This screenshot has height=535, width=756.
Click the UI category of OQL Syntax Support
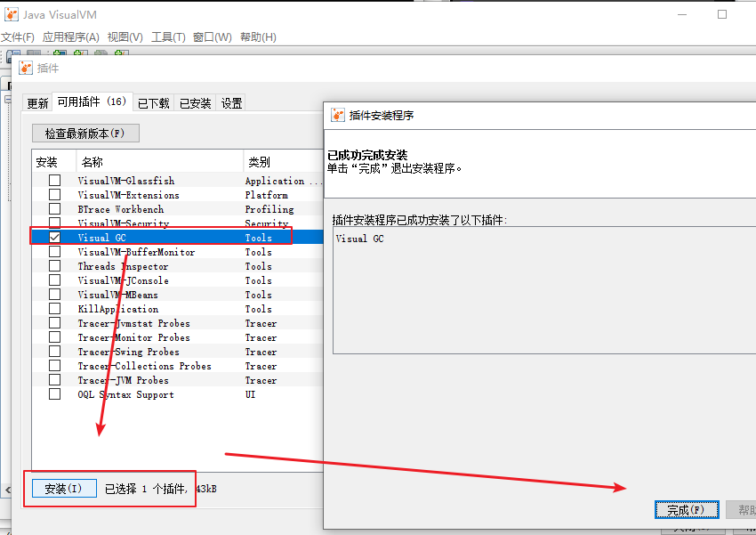250,394
